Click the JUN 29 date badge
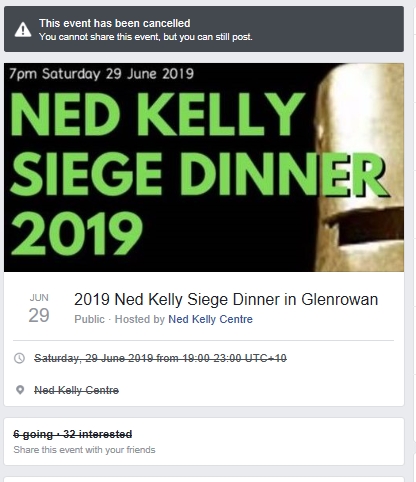Viewport: 416px width, 482px height. point(39,309)
